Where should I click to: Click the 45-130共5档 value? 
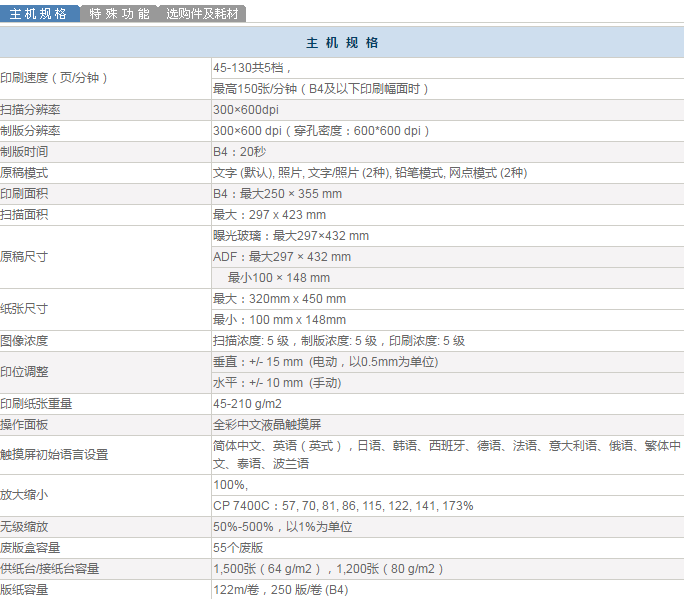click(252, 68)
